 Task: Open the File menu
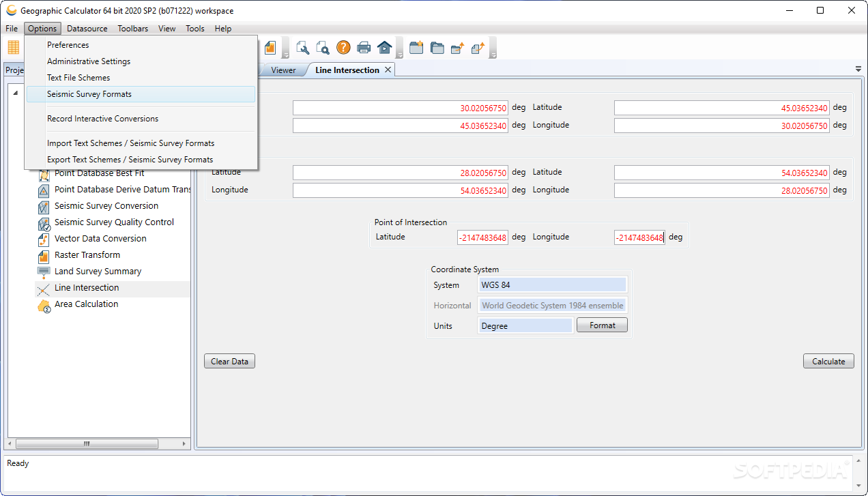click(x=12, y=29)
